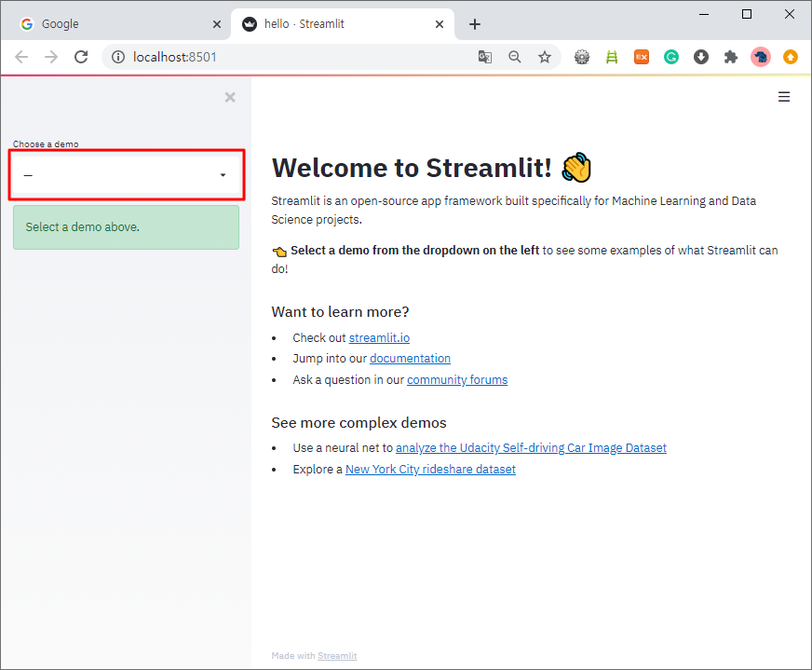The height and width of the screenshot is (670, 812).
Task: Click the See more complex demos heading
Action: [x=359, y=423]
